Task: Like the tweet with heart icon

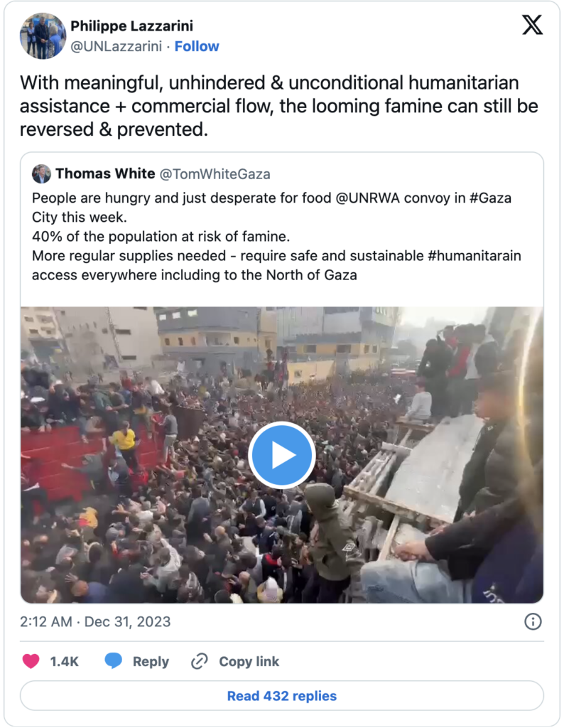Action: click(x=31, y=661)
